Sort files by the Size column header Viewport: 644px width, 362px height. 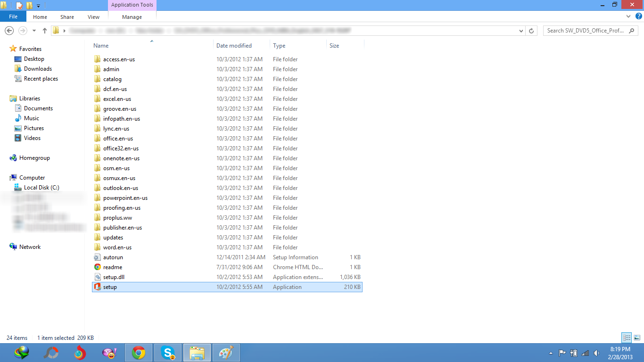334,46
